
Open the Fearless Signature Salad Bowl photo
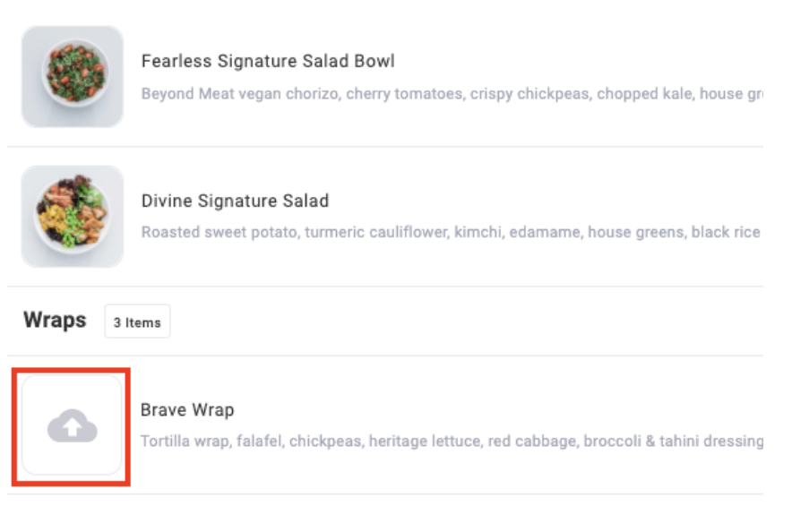tap(73, 77)
